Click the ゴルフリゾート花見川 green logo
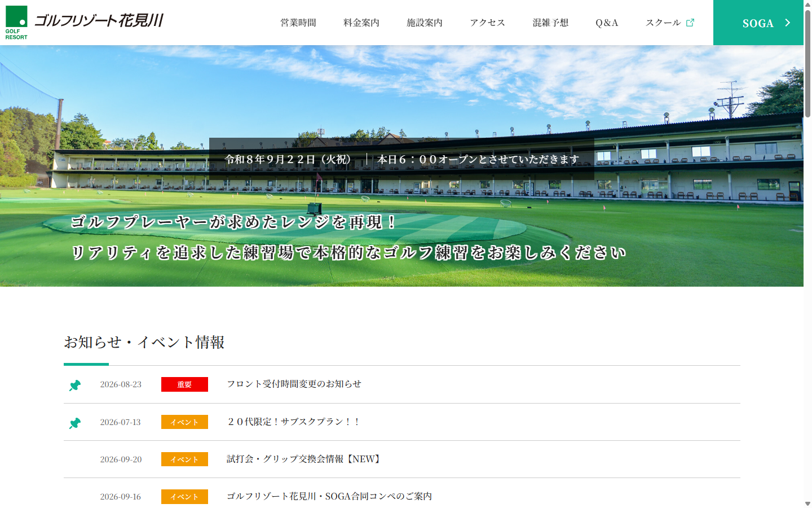812x508 pixels. coord(16,23)
